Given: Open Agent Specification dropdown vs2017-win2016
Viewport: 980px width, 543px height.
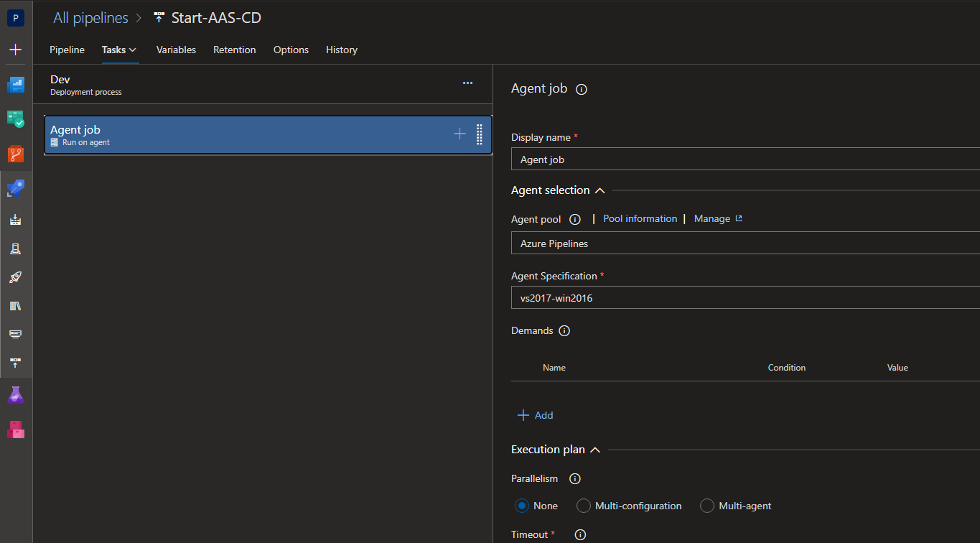Looking at the screenshot, I should click(x=745, y=297).
